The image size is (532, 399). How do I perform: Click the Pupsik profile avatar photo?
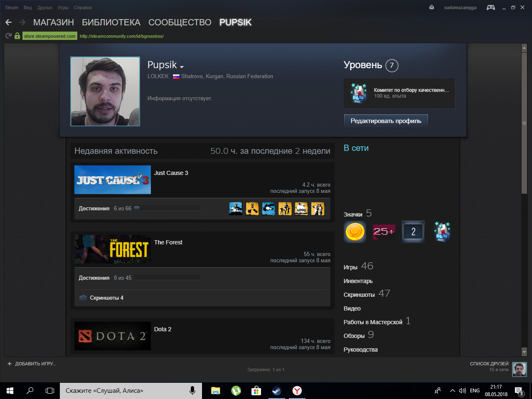coord(105,91)
